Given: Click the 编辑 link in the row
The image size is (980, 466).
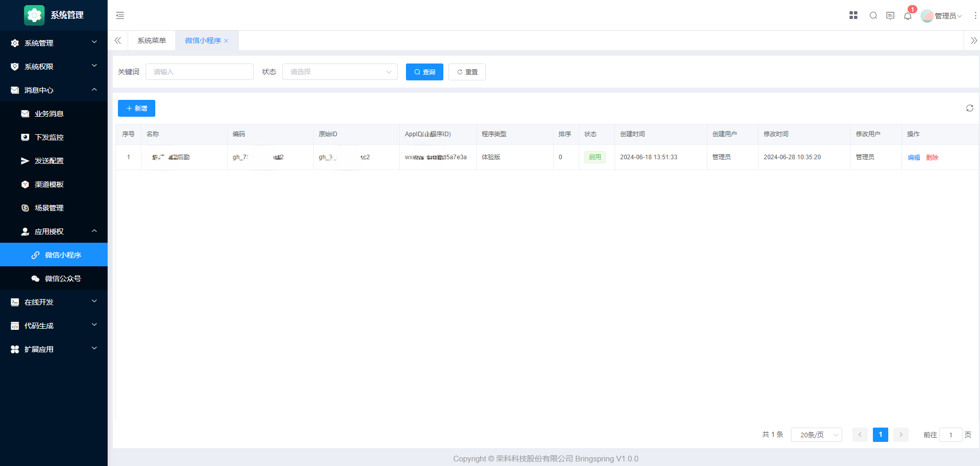Looking at the screenshot, I should tap(914, 158).
